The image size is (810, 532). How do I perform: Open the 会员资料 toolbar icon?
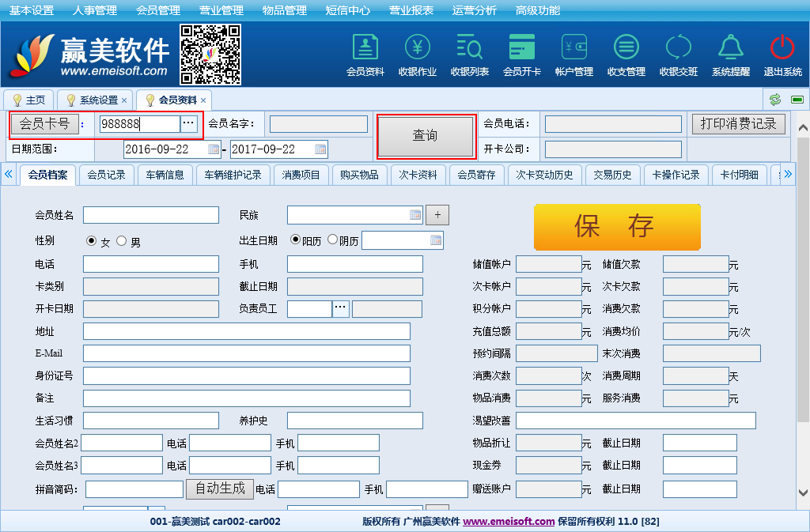(x=365, y=54)
